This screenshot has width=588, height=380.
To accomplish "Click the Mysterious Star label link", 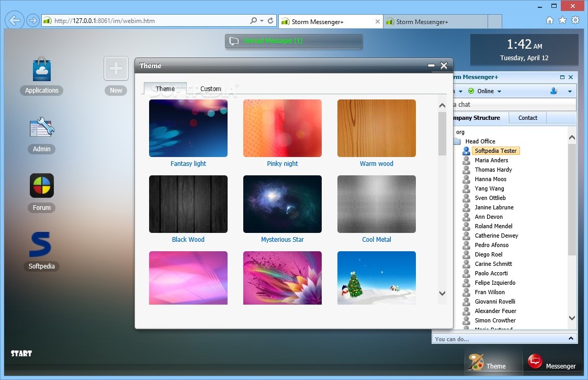I will click(x=282, y=239).
